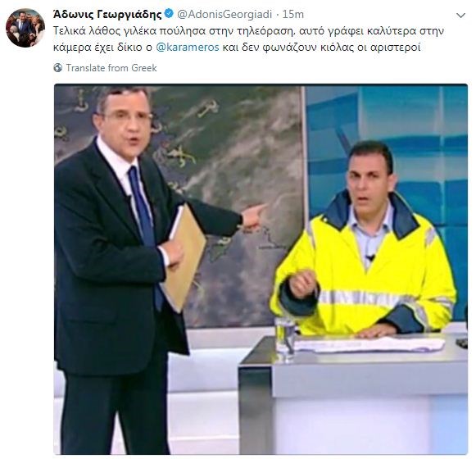Open the 15m tweet timestamp
This screenshot has height=459, width=476.
click(292, 14)
